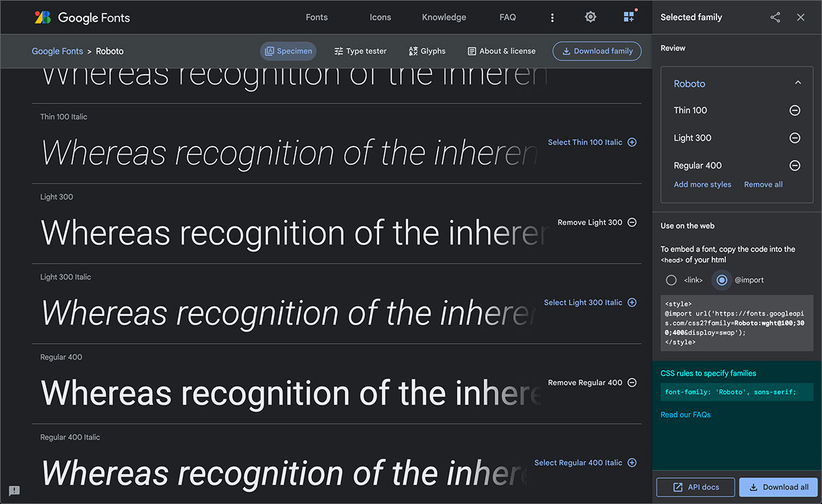
Task: Remove Light 300 style using minus toggle
Action: click(x=794, y=138)
